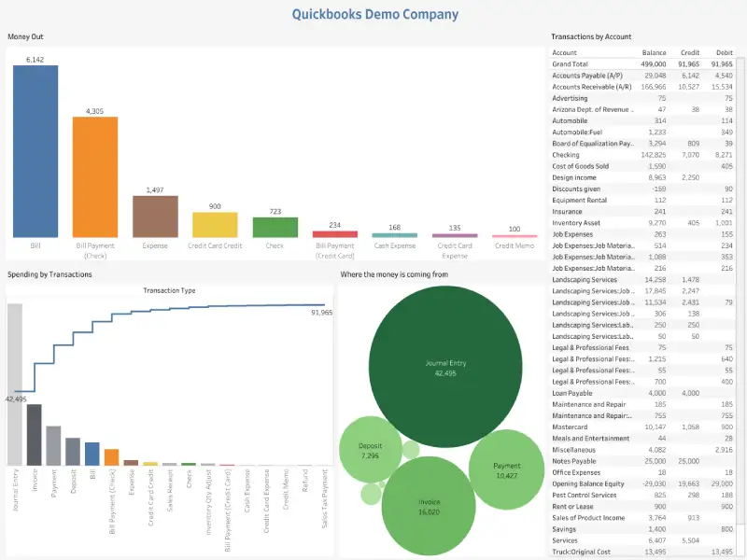747x560 pixels.
Task: Click the Credit Card Credit yellow bar
Action: 216,224
